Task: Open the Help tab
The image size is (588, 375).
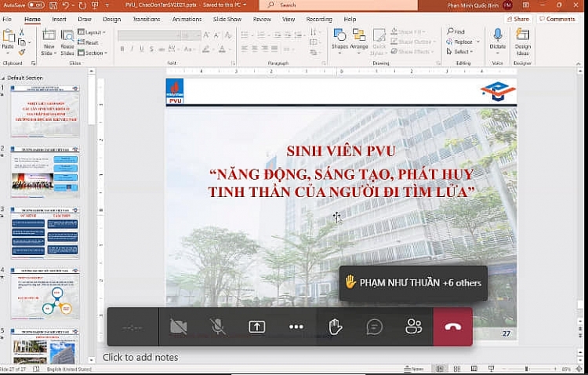Action: [350, 19]
